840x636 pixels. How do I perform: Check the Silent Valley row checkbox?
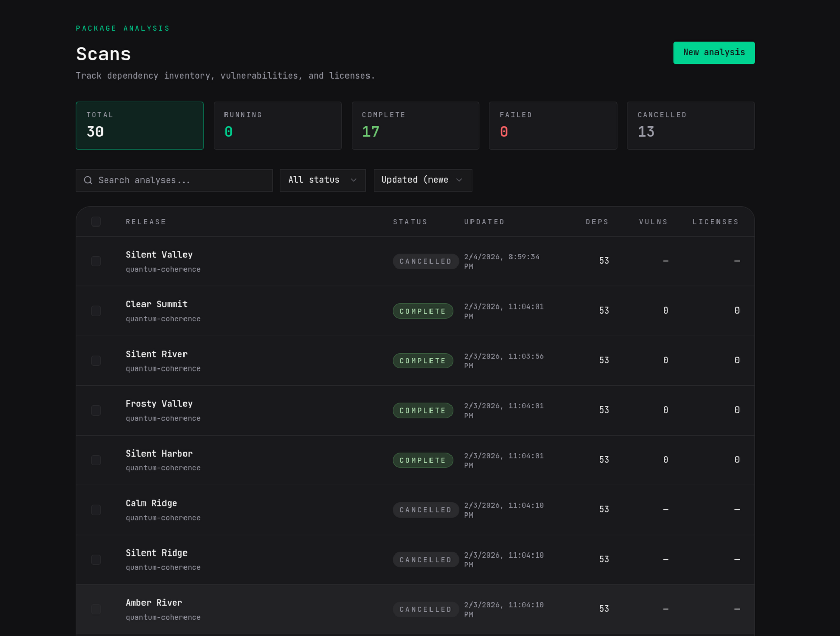pos(96,261)
